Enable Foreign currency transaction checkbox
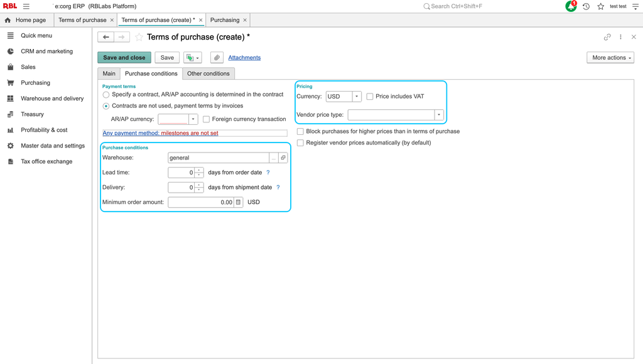Image resolution: width=643 pixels, height=364 pixels. (206, 119)
